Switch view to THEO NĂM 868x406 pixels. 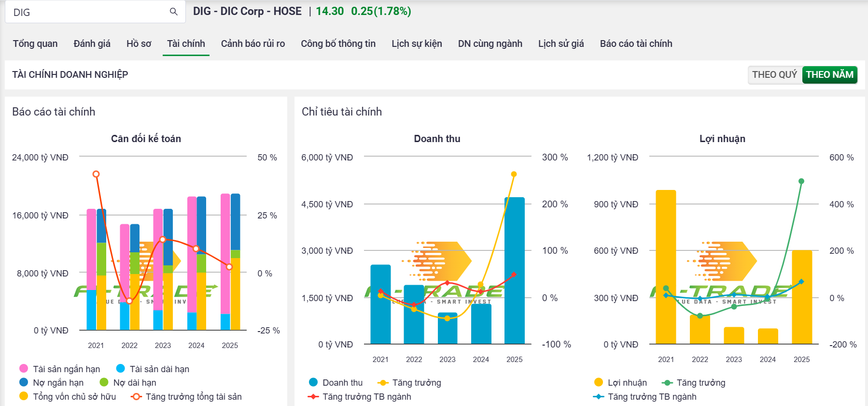[829, 74]
